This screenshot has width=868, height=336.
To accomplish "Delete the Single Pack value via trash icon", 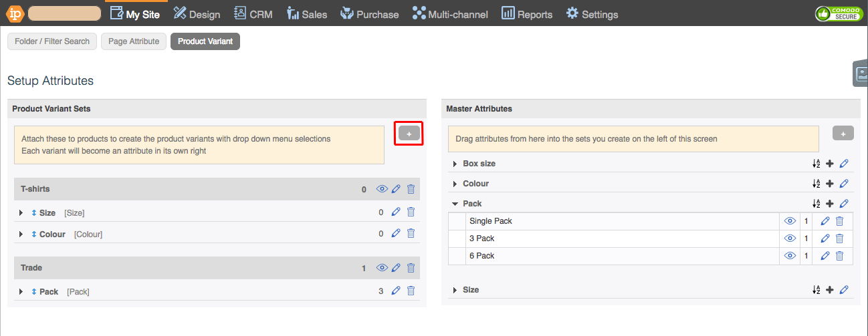I will tap(839, 221).
